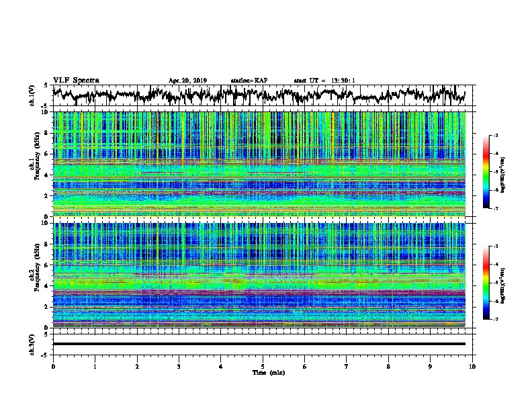The image size is (532, 411).
Task: Click the time axis tick label "3"
Action: pyautogui.click(x=179, y=366)
